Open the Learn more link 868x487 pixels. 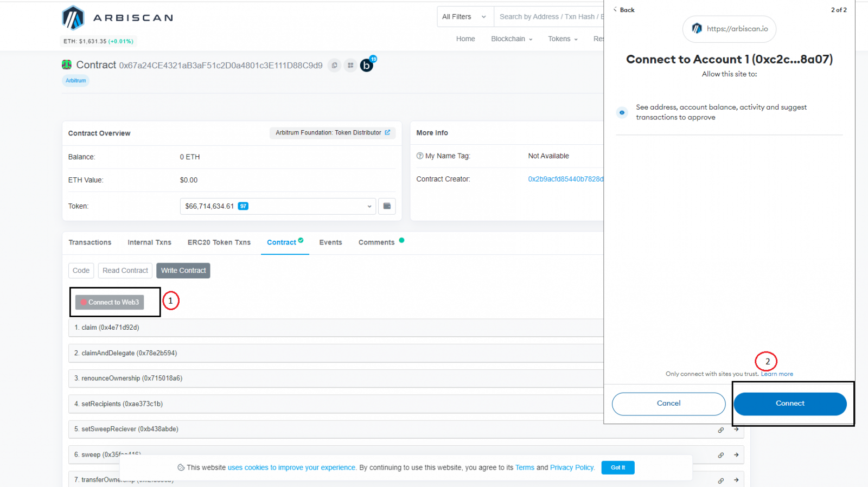coord(777,374)
